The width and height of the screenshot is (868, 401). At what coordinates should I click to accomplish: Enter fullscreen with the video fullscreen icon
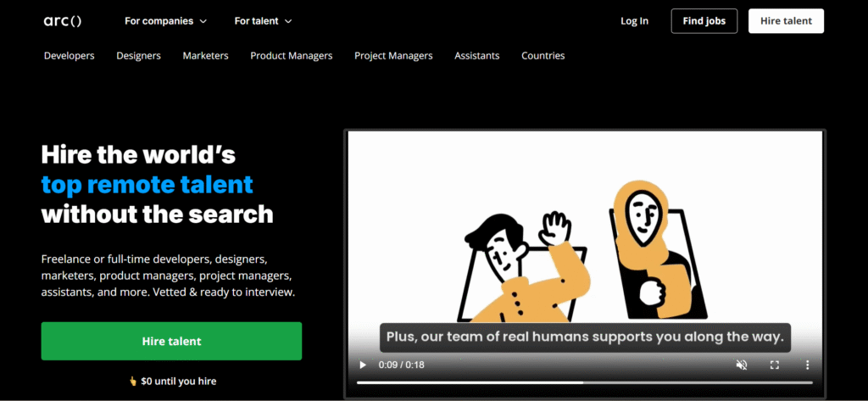coord(775,365)
